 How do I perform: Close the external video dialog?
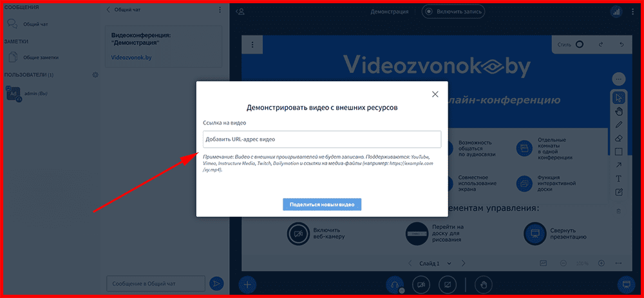[x=435, y=94]
